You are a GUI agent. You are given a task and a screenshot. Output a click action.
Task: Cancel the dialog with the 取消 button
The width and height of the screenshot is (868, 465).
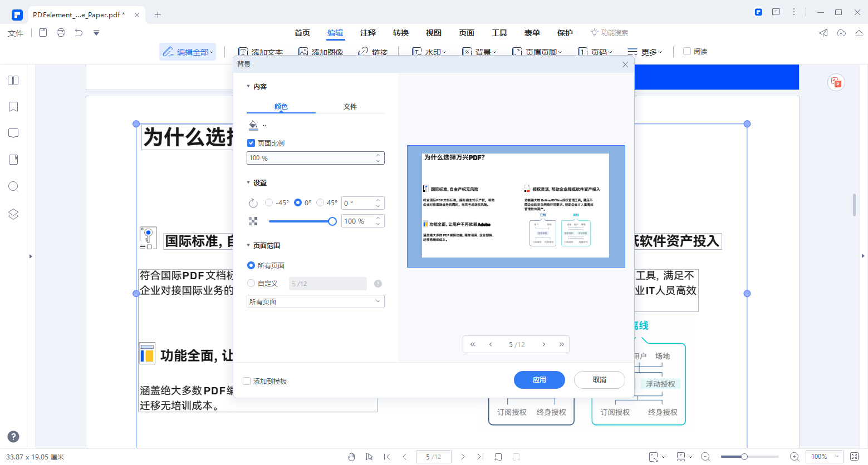pos(599,380)
